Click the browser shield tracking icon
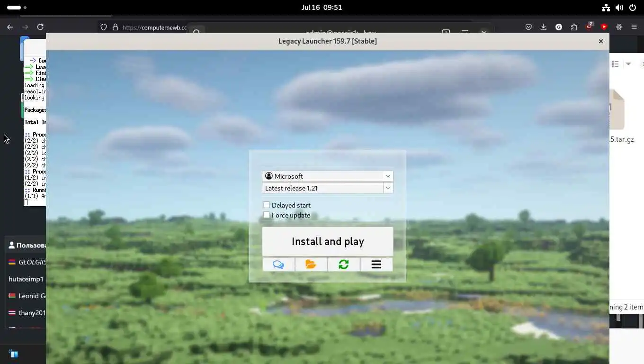 click(x=104, y=27)
